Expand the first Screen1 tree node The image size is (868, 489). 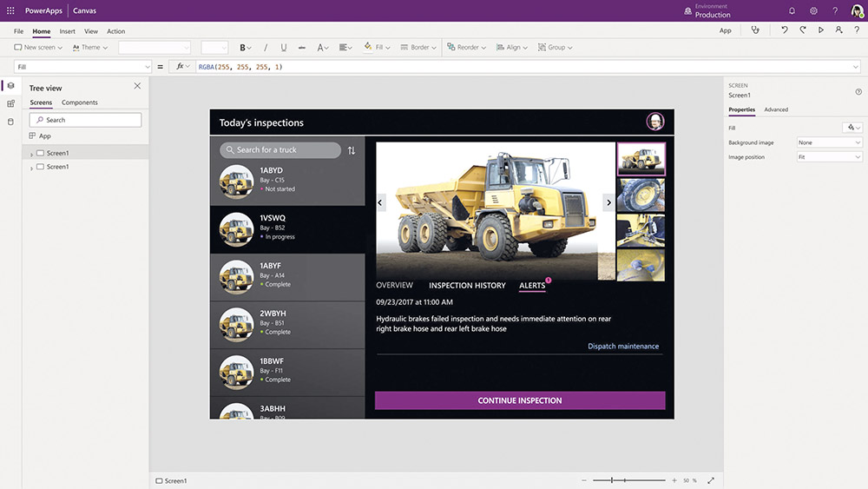tap(31, 154)
